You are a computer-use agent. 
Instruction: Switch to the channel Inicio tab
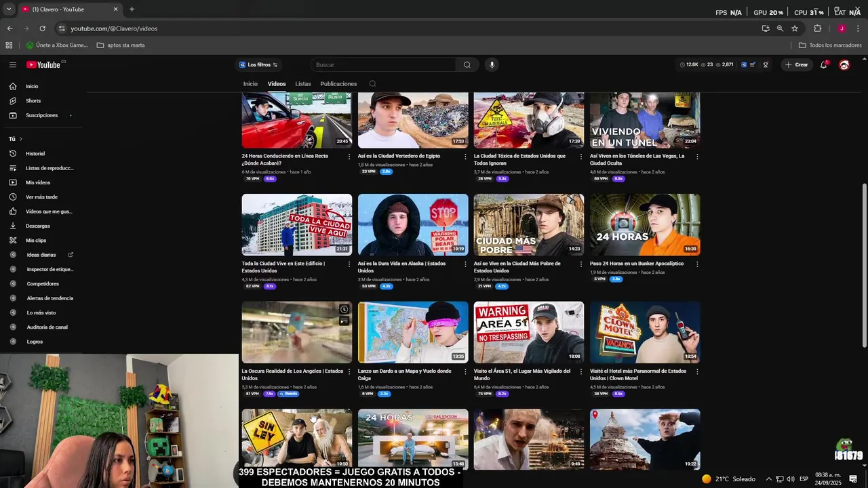coord(250,84)
